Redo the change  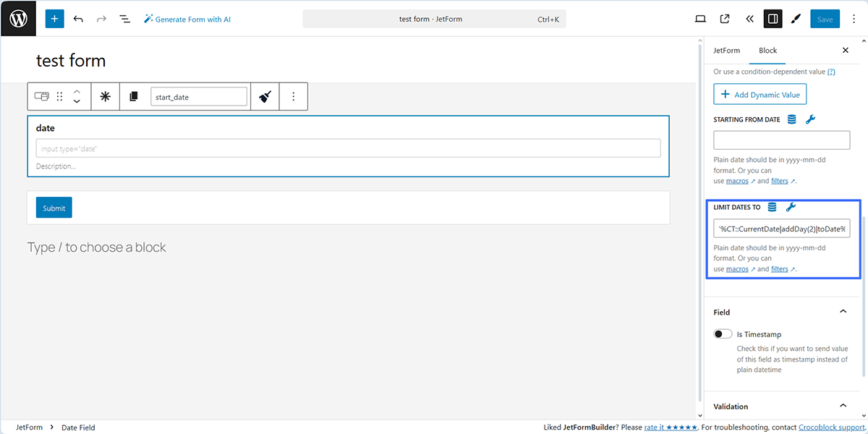point(101,19)
